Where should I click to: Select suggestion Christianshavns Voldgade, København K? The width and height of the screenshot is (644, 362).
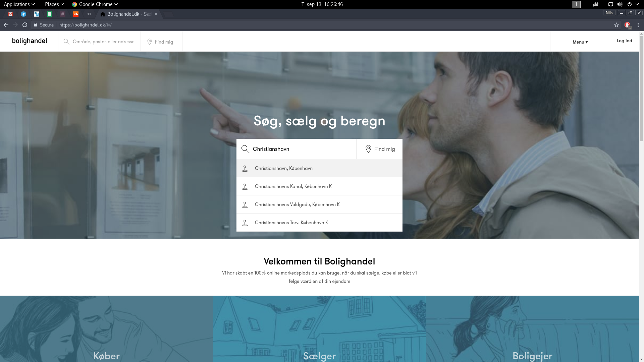click(319, 204)
